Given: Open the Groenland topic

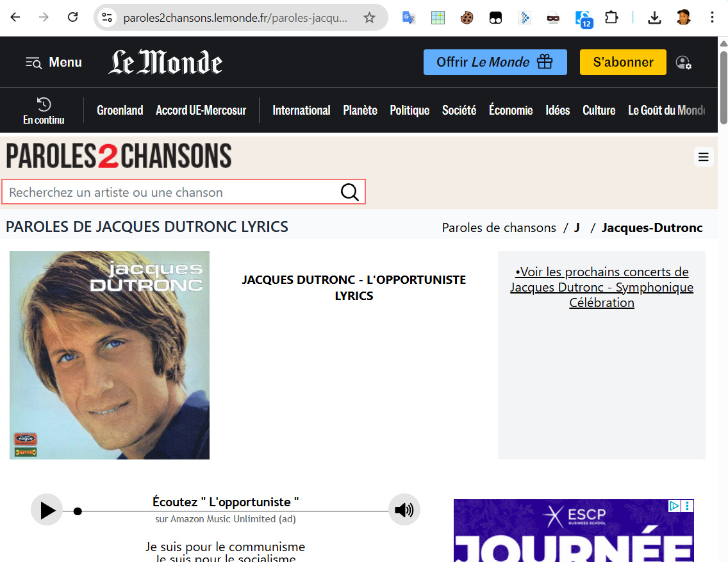Looking at the screenshot, I should (x=120, y=110).
